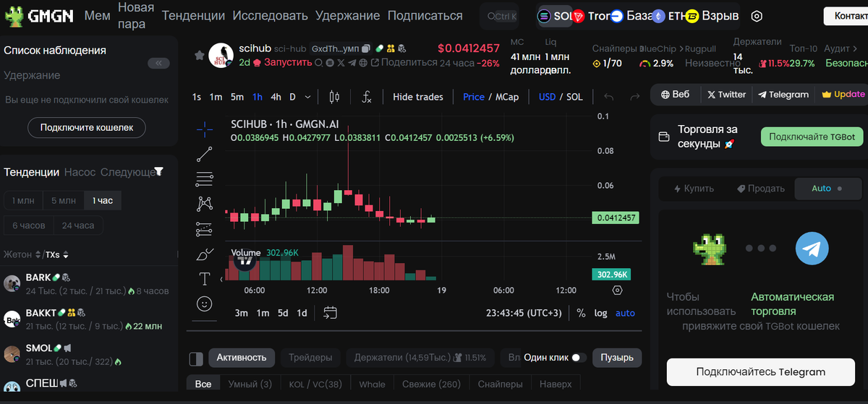
Task: Click the Контакт button
Action: click(x=845, y=16)
